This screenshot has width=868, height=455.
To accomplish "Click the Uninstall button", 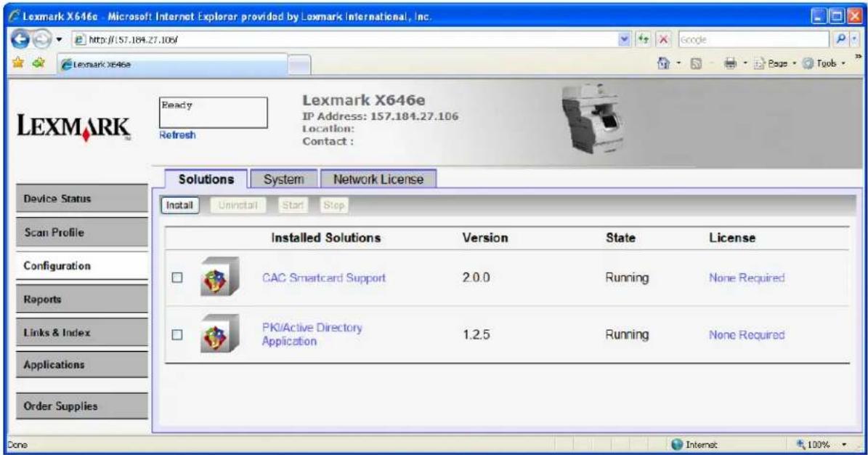I will point(238,205).
